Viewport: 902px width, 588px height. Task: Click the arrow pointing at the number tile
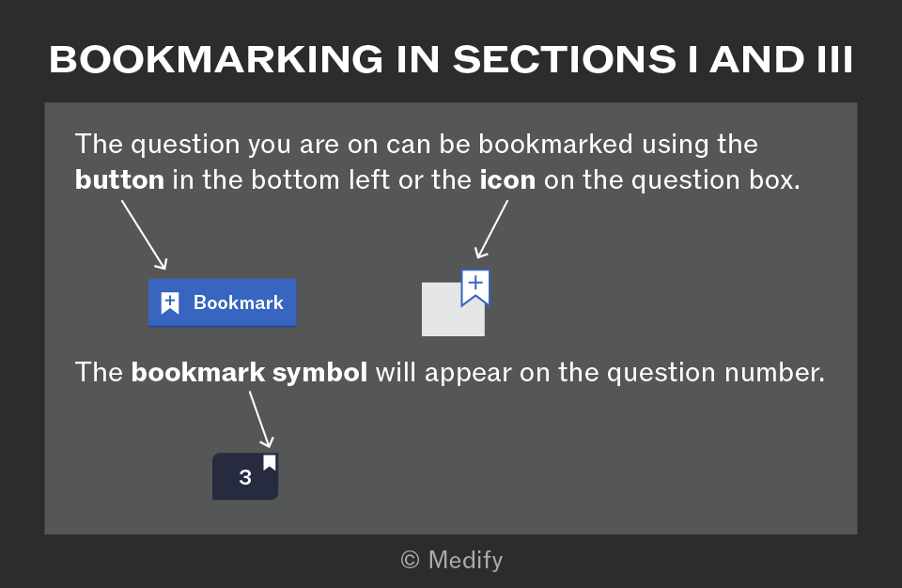pos(261,420)
